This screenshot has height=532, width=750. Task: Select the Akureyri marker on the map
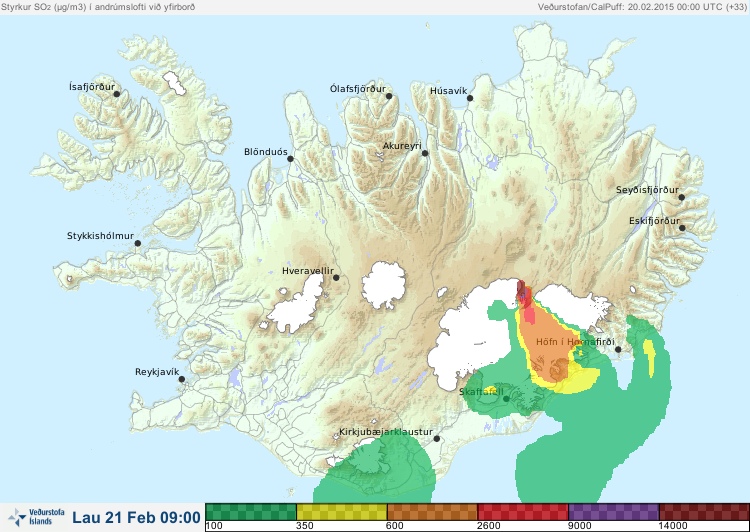[x=425, y=153]
